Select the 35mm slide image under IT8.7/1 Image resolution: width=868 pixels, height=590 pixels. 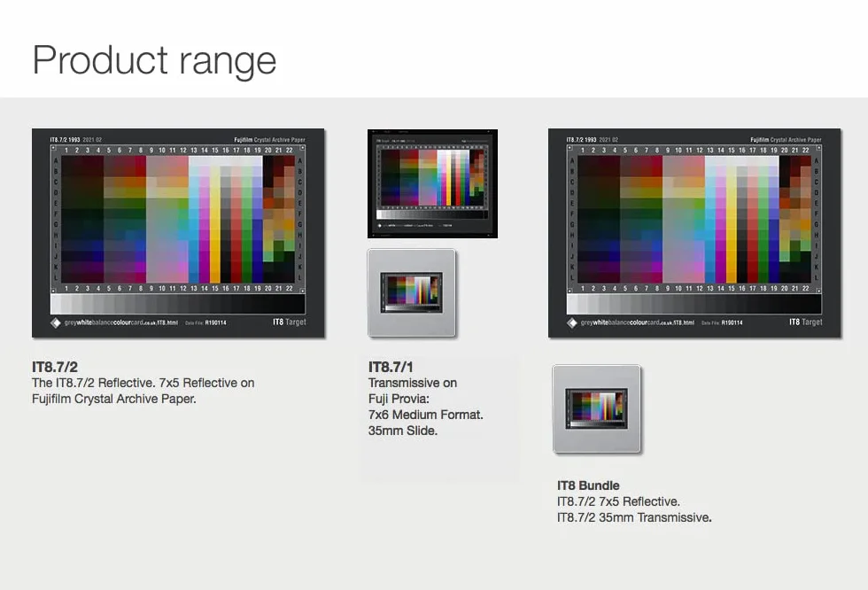coord(412,293)
